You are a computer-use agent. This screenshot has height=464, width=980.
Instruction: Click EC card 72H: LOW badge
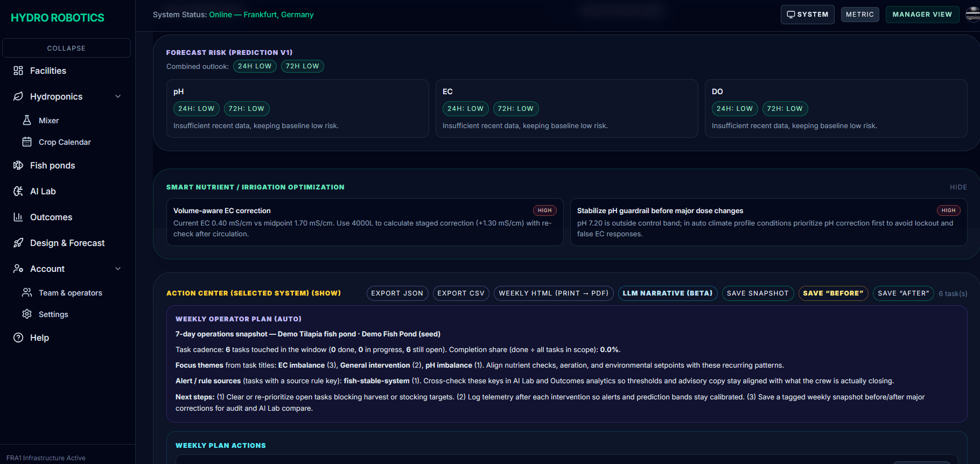[516, 109]
